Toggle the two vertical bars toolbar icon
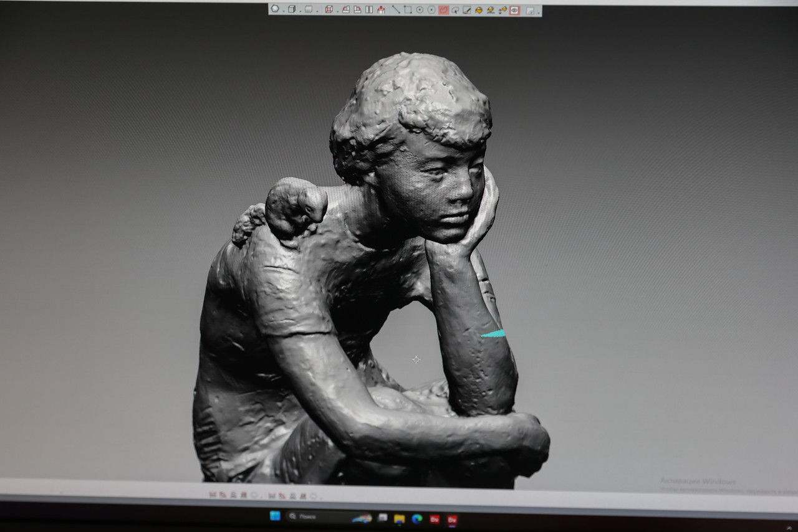The width and height of the screenshot is (798, 532). coord(369,9)
